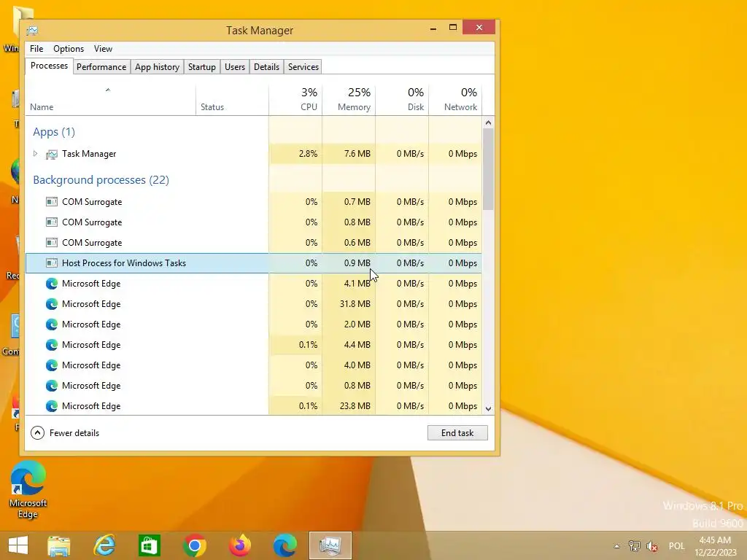Select the COM Surrogate row with 0.7 MB
The width and height of the screenshot is (747, 560).
pos(253,202)
